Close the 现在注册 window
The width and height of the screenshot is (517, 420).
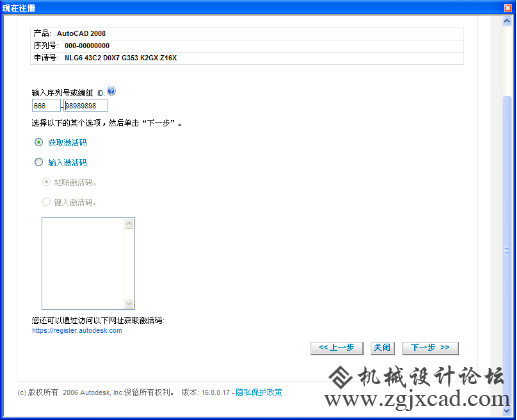coord(508,8)
